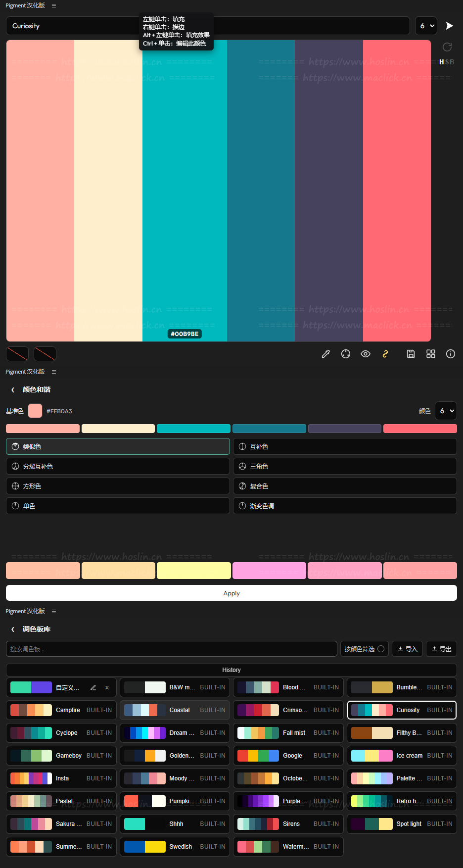Select the Sakura palette
The height and width of the screenshot is (868, 463).
(61, 824)
